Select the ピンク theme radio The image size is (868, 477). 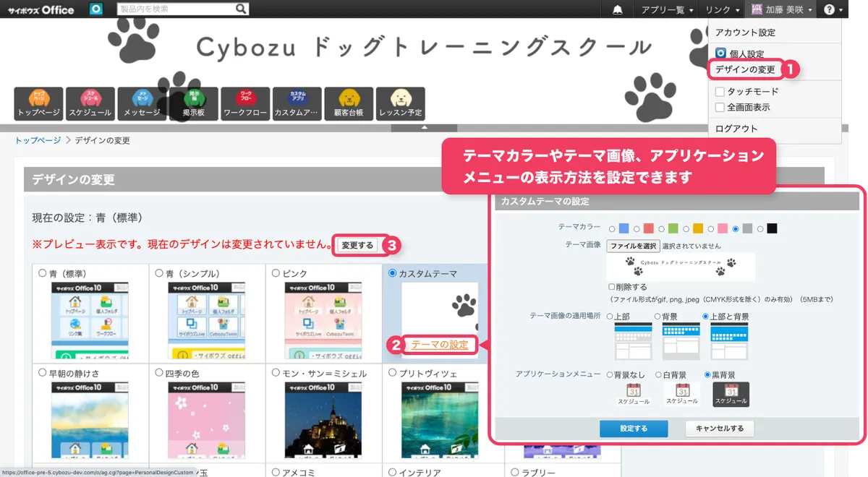(276, 274)
